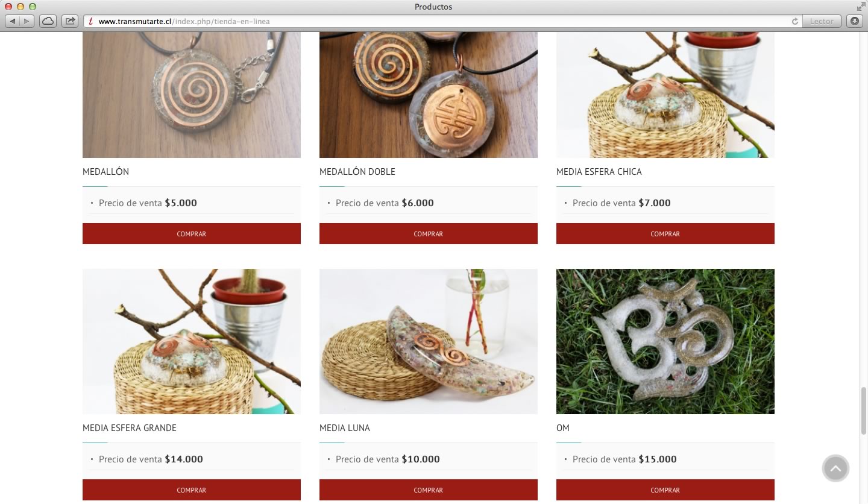This screenshot has width=868, height=504.
Task: Click the Media Luna product image
Action: [429, 341]
